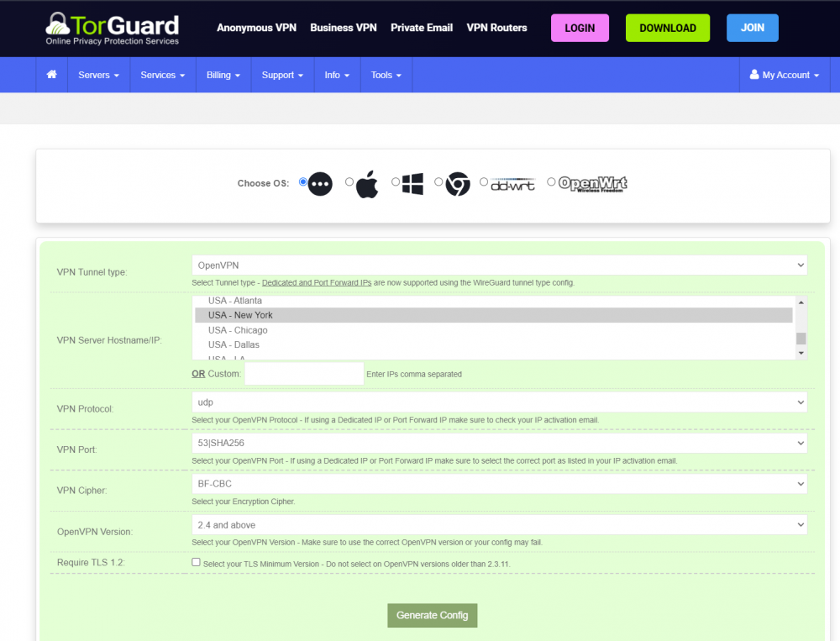Expand the Support menu
840x641 pixels.
[x=282, y=75]
